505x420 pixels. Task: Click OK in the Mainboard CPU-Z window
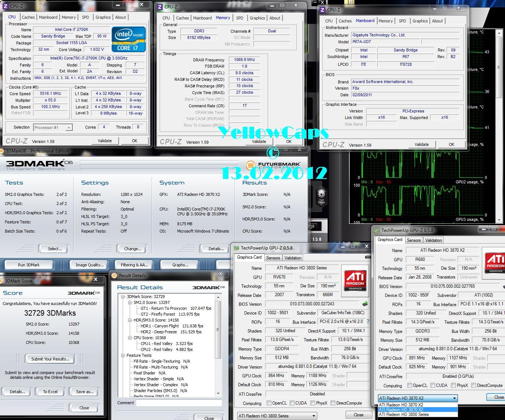coord(451,144)
